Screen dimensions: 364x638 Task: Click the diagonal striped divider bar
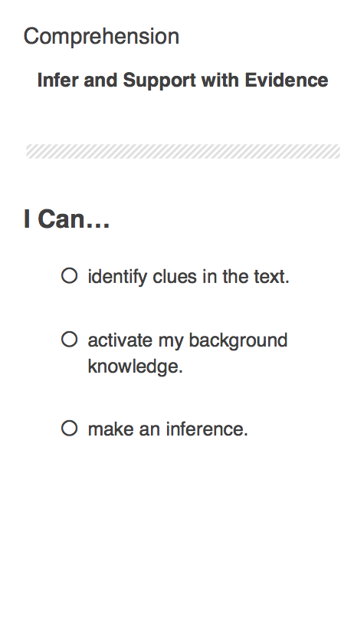pyautogui.click(x=182, y=151)
